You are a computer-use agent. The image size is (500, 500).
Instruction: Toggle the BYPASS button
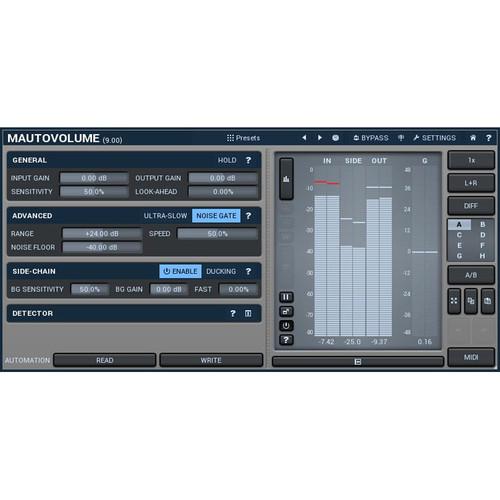tap(371, 138)
